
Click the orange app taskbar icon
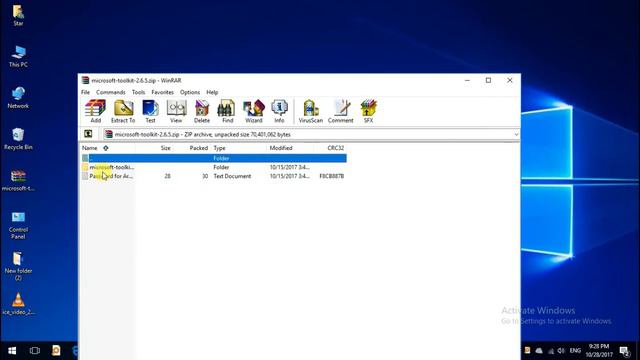(x=56, y=350)
